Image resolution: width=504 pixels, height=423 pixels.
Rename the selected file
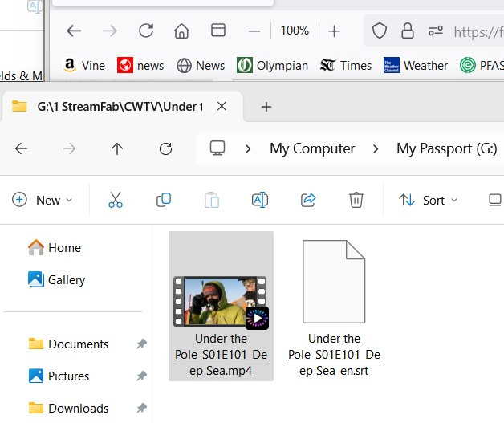pyautogui.click(x=260, y=200)
